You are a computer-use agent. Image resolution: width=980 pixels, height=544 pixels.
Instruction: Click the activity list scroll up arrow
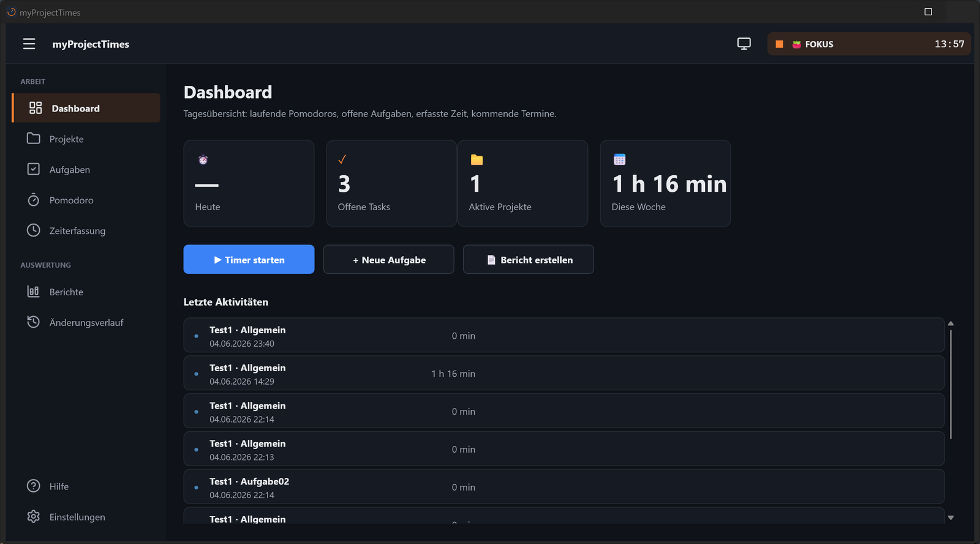[x=951, y=323]
